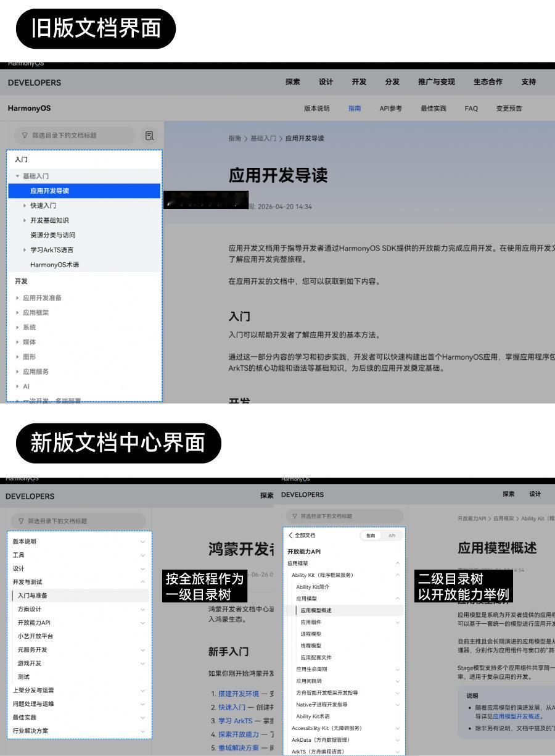This screenshot has width=555, height=756.
Task: Click the 全部文档 back chevron
Action: click(291, 536)
